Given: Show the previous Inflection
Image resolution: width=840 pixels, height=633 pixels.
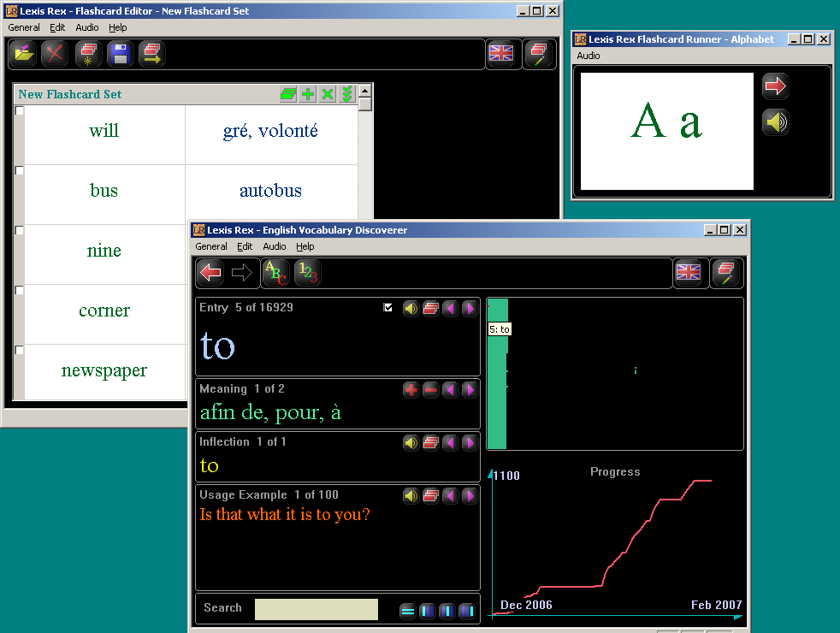Looking at the screenshot, I should pyautogui.click(x=451, y=443).
